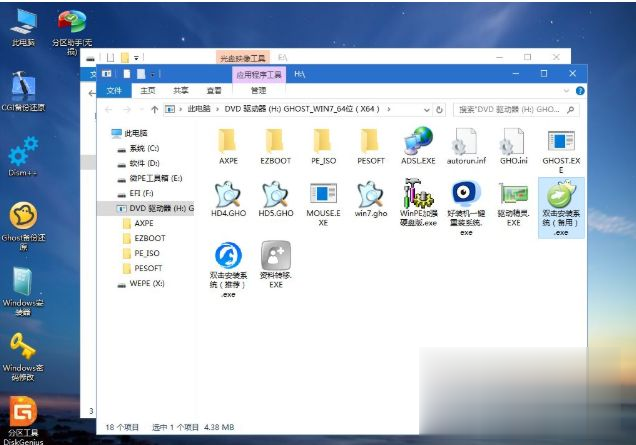Click 光盘映像工具 tab in back window
The image size is (636, 445).
pyautogui.click(x=243, y=58)
